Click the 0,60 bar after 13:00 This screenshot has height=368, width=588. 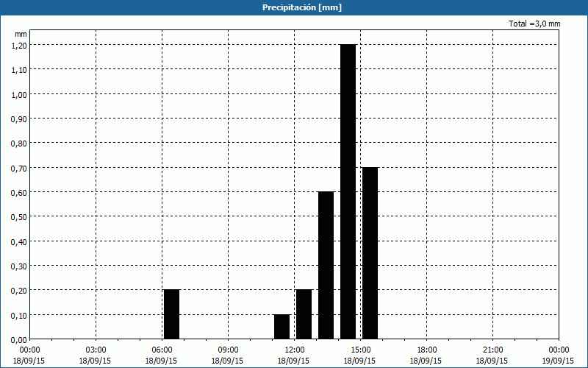[x=326, y=266]
